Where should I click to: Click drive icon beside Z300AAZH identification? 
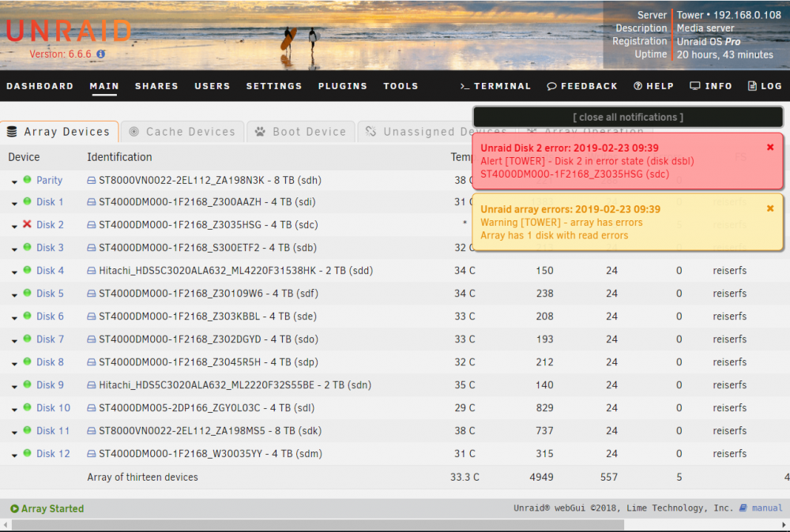[91, 202]
